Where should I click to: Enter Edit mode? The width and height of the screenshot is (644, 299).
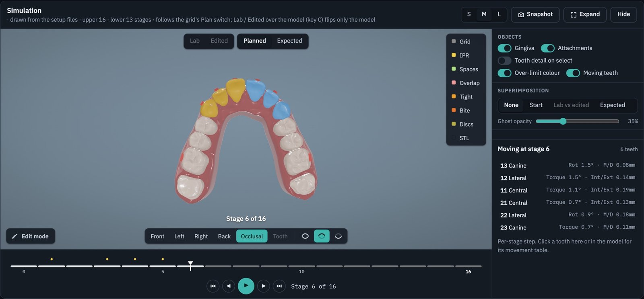pos(31,236)
